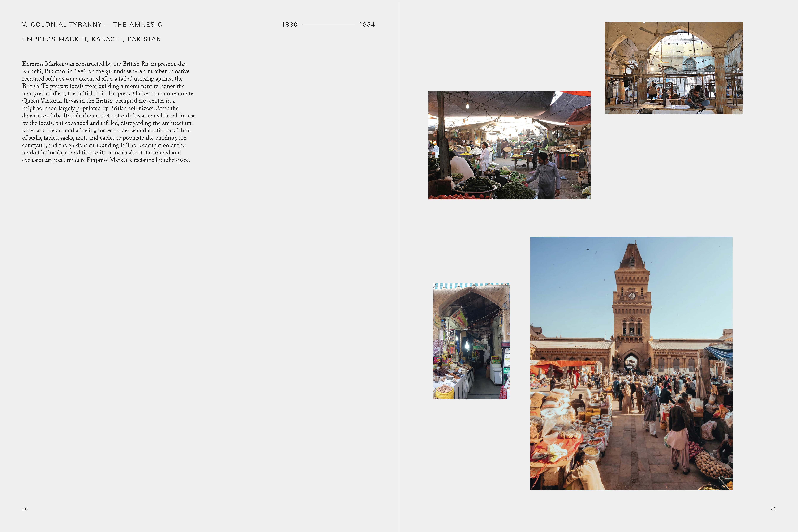Click the Empress Market clock tower photo
The height and width of the screenshot is (532, 798).
[x=631, y=363]
